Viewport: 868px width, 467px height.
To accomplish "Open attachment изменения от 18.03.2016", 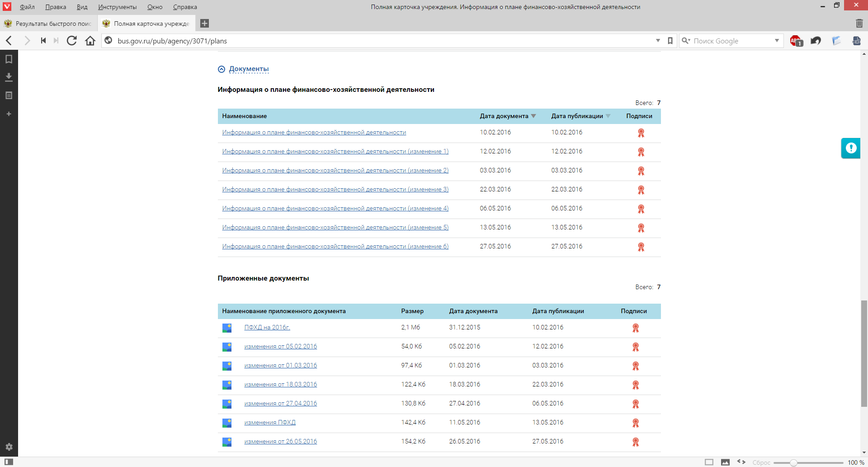I will click(x=281, y=385).
